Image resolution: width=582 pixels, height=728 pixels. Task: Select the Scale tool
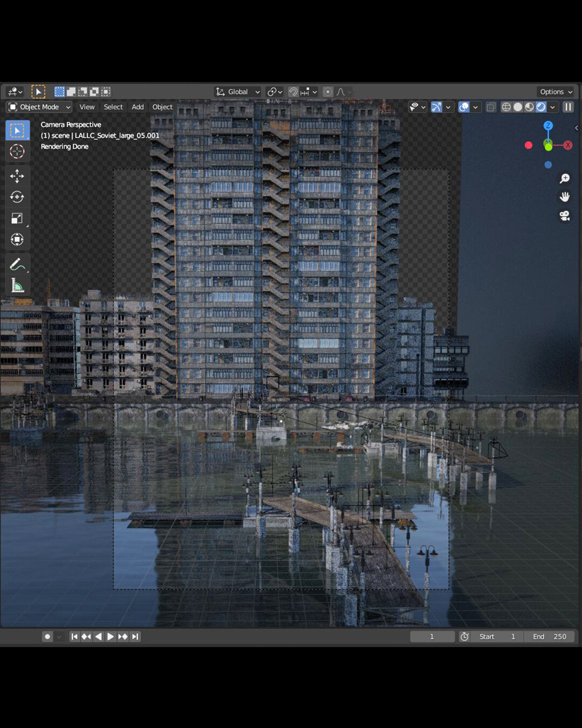(x=17, y=218)
